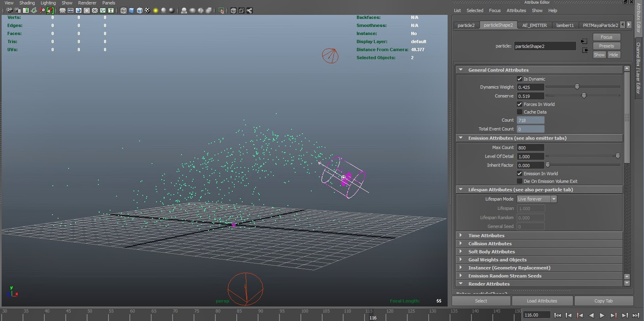Play the animation backwards
The height and width of the screenshot is (321, 644).
591,315
